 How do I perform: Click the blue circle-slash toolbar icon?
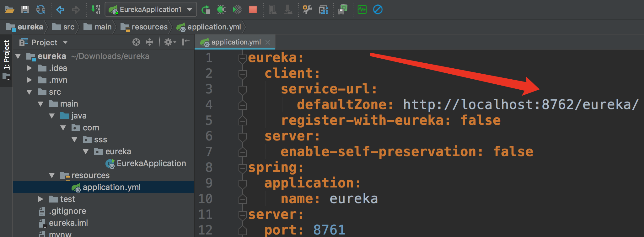pyautogui.click(x=378, y=10)
